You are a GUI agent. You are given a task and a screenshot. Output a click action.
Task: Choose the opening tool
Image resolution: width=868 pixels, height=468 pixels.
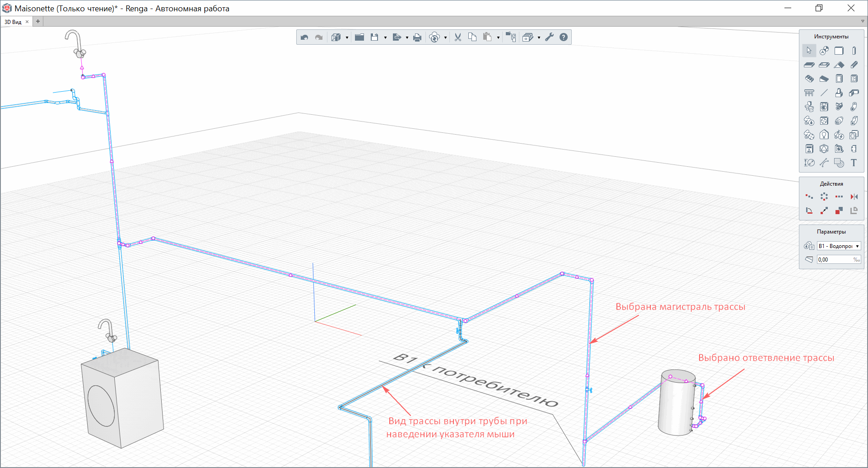(x=824, y=65)
